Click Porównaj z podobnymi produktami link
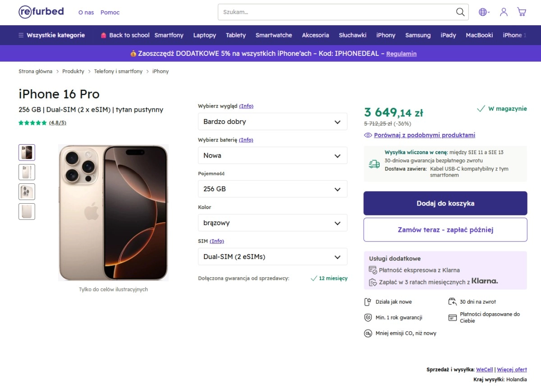541x392 pixels. pos(424,135)
